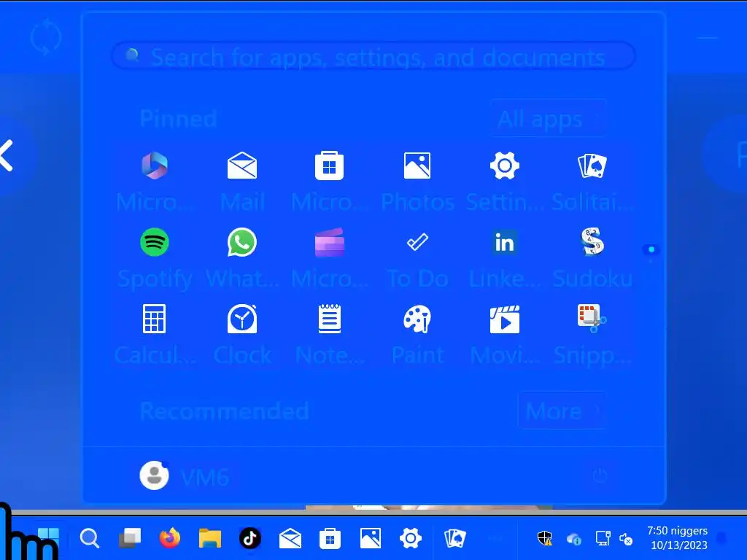Open Microsoft Store icon on the taskbar
This screenshot has width=747, height=560.
[330, 539]
